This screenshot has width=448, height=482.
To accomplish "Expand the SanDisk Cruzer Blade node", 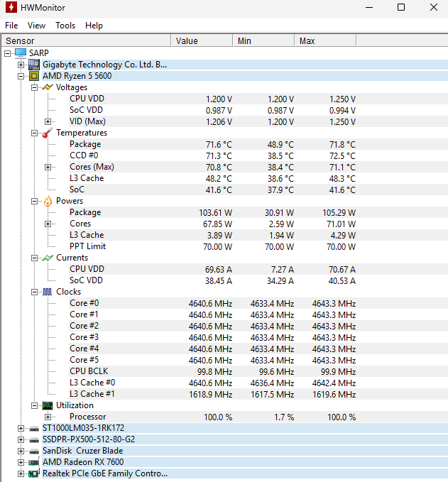I will click(21, 451).
